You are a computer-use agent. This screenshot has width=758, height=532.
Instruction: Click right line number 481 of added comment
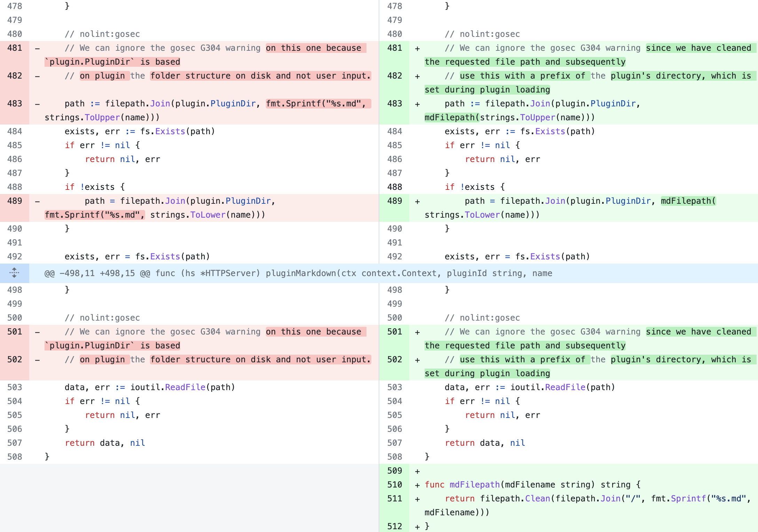394,48
